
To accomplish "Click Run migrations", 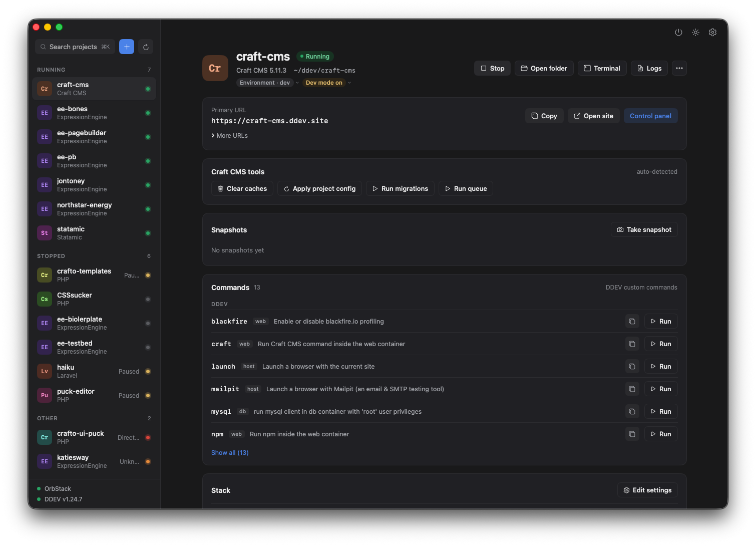I will pos(400,188).
